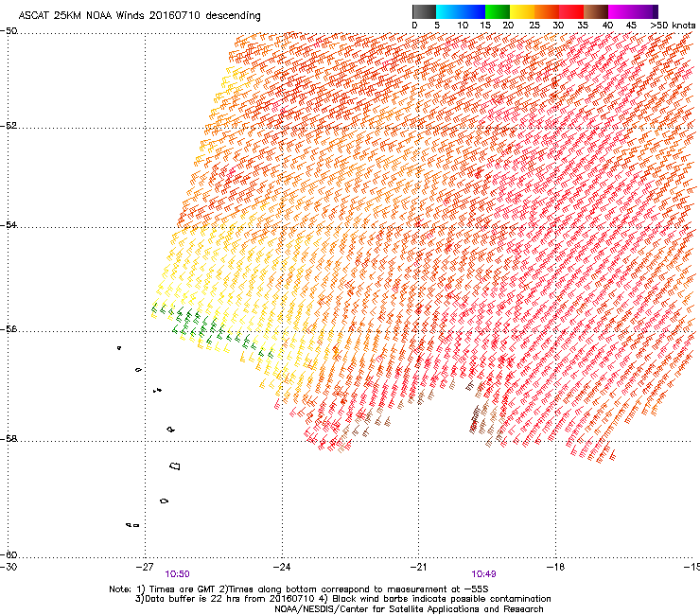Screen dimensions: 700x615
Task: Click the 'NOAA/NESDIS/Center for Satellite Applications and Research' credit
Action: (x=409, y=609)
